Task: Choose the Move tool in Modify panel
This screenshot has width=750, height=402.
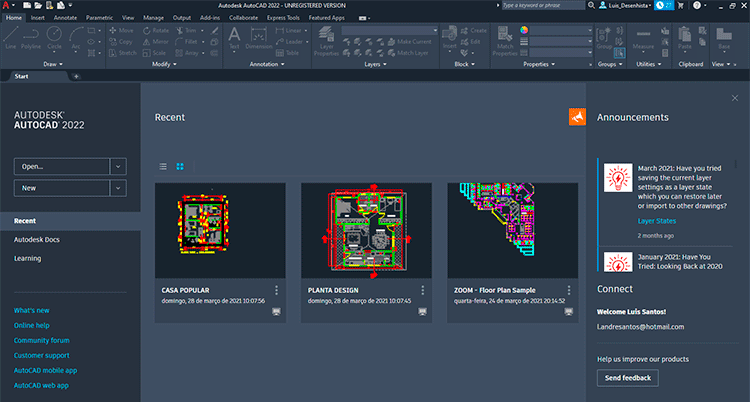Action: pyautogui.click(x=121, y=30)
